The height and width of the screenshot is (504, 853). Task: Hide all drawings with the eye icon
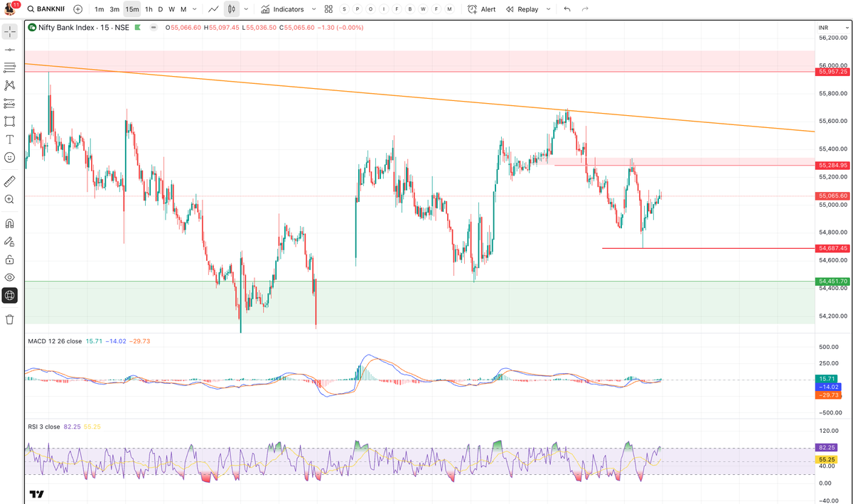tap(10, 277)
